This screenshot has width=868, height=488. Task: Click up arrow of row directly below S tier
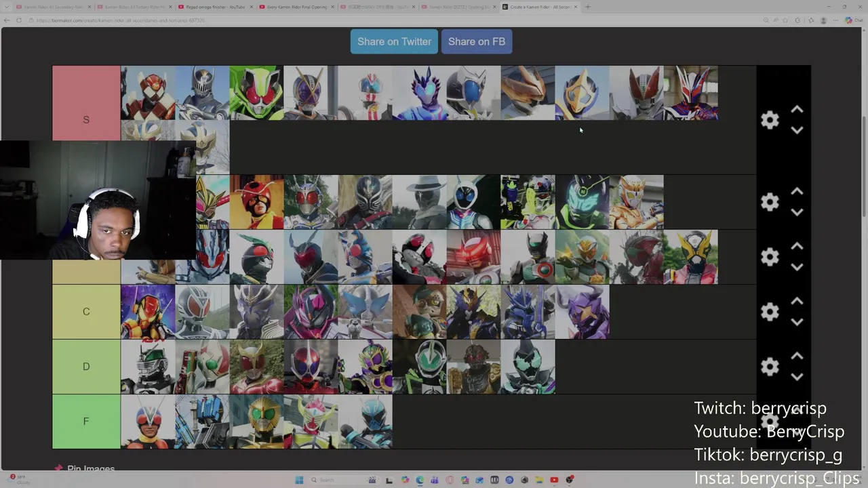[x=797, y=192]
